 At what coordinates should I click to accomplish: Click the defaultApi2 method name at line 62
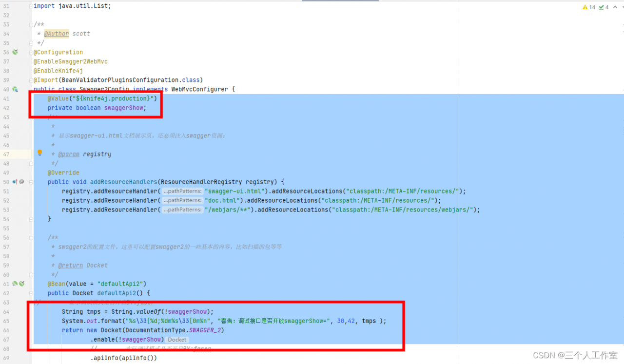pyautogui.click(x=117, y=293)
